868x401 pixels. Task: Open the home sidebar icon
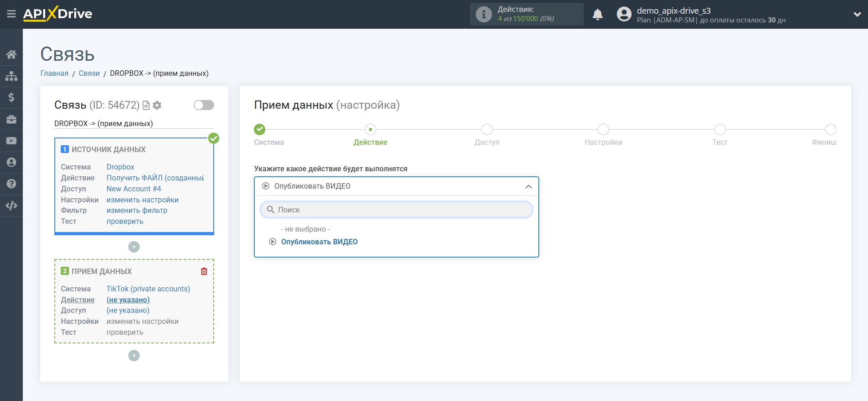(x=11, y=55)
